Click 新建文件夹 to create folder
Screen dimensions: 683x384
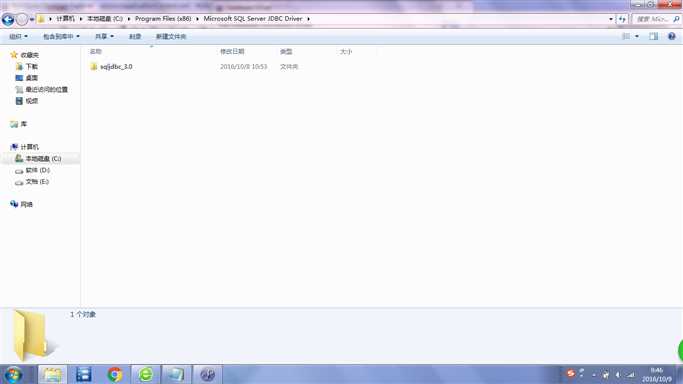point(171,37)
